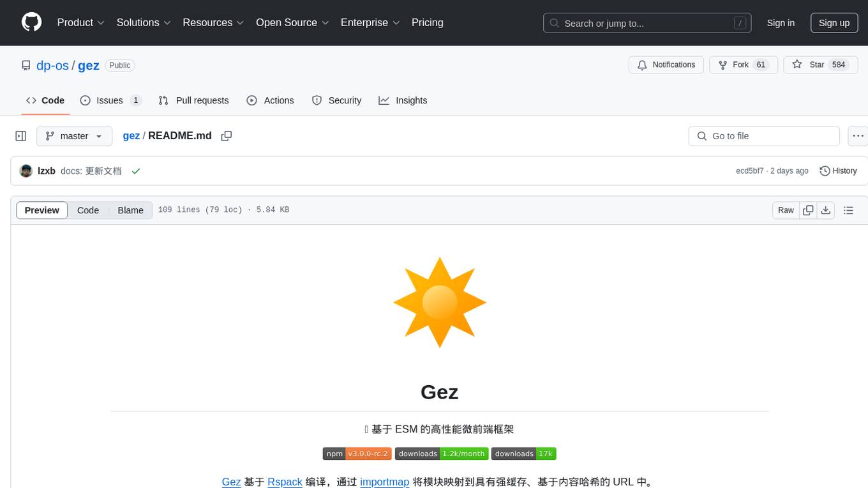Expand the Product menu
This screenshot has height=488, width=868.
(81, 22)
